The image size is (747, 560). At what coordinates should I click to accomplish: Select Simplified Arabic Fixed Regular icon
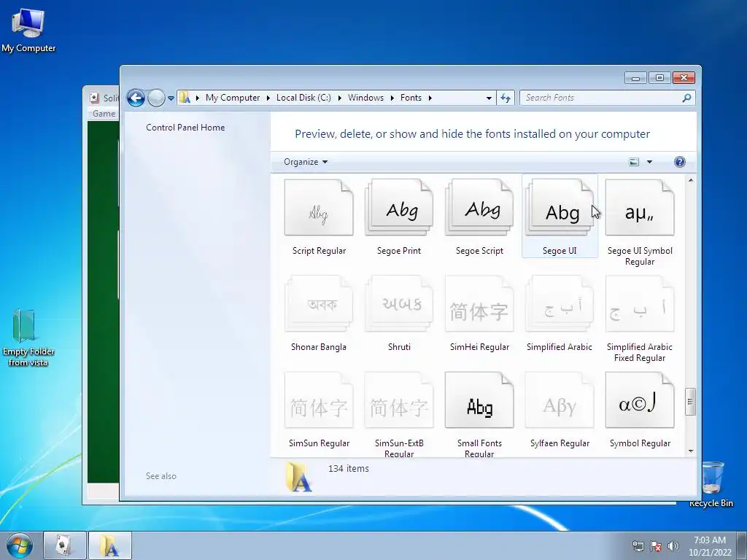coord(640,304)
